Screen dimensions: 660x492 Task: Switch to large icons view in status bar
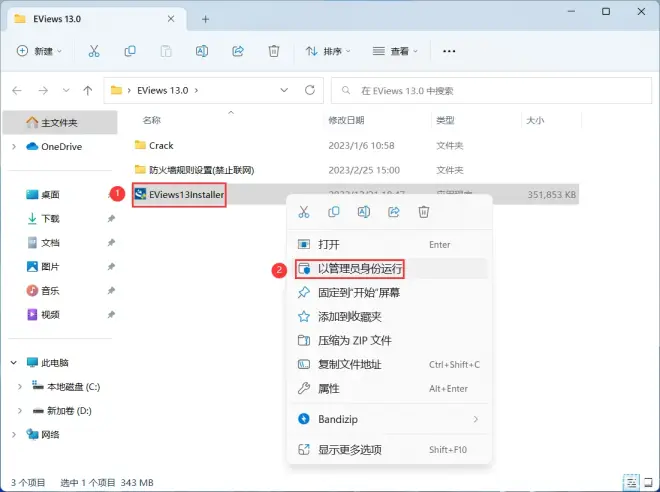pyautogui.click(x=648, y=482)
